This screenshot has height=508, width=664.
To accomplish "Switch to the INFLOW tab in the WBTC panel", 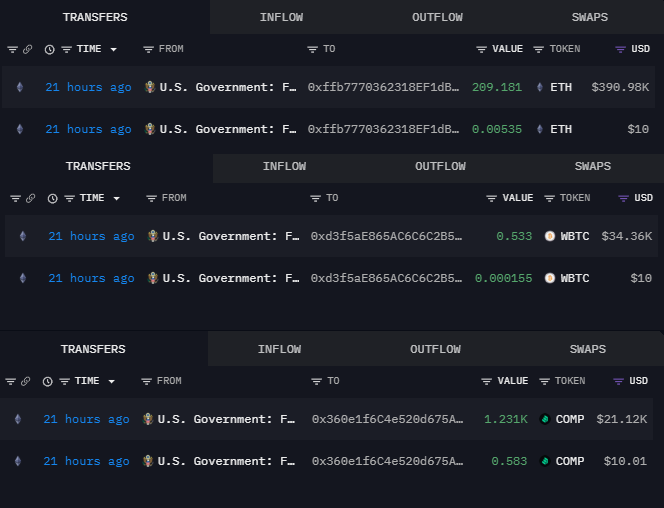I will pyautogui.click(x=284, y=166).
